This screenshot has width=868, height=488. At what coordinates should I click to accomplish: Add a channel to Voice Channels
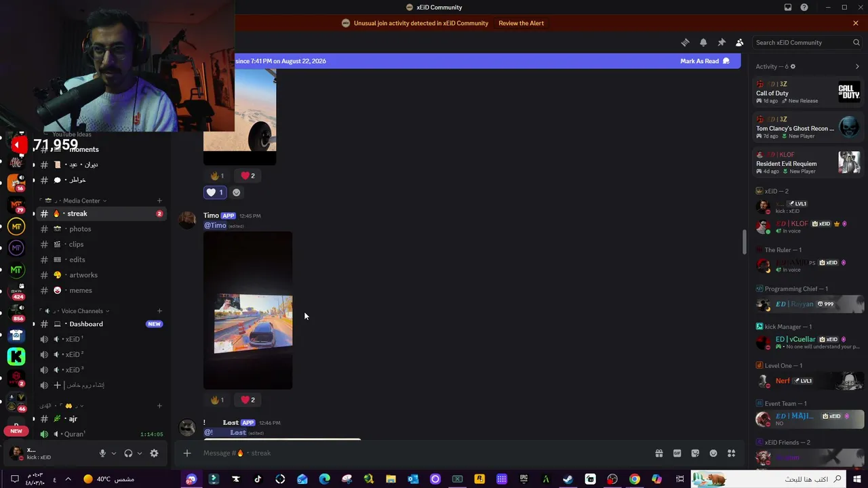pyautogui.click(x=159, y=311)
